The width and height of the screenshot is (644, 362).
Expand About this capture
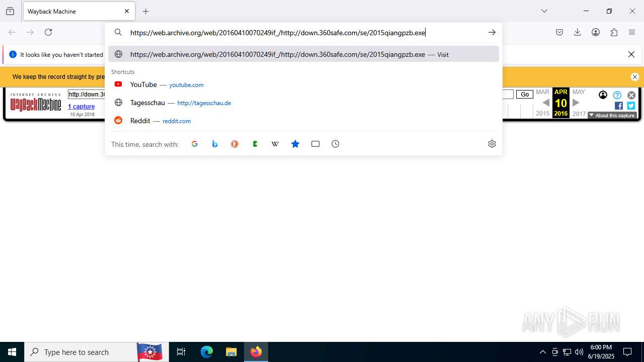(612, 115)
